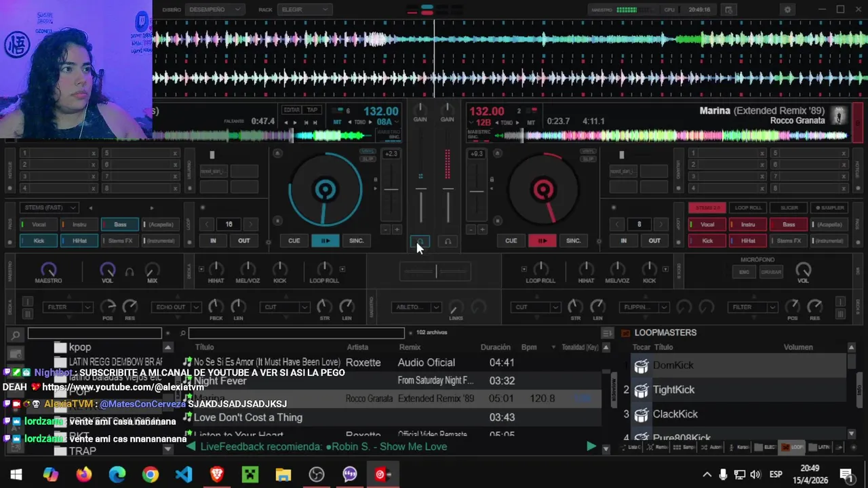Hit CUE on the right deck
Image resolution: width=868 pixels, height=488 pixels.
coord(511,241)
